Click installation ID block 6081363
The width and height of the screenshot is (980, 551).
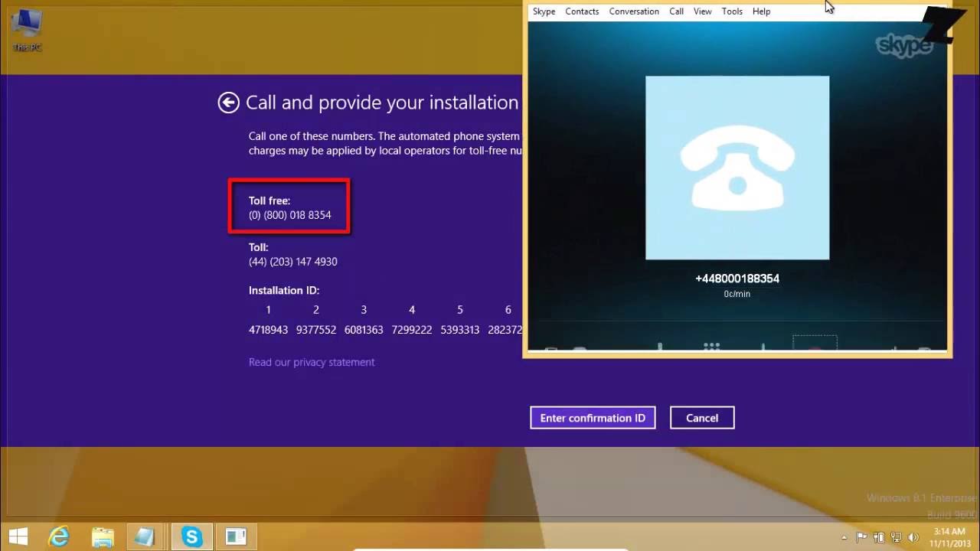click(x=364, y=330)
